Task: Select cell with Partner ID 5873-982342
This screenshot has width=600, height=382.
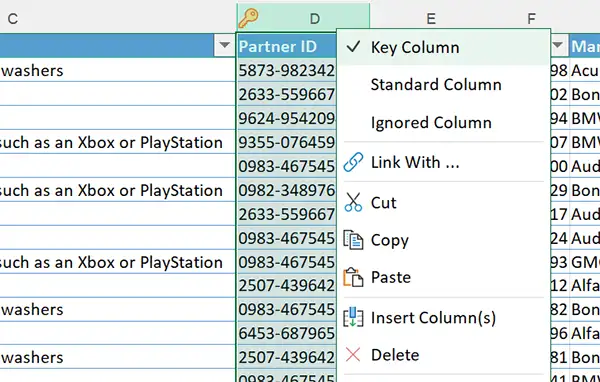Action: pyautogui.click(x=287, y=70)
